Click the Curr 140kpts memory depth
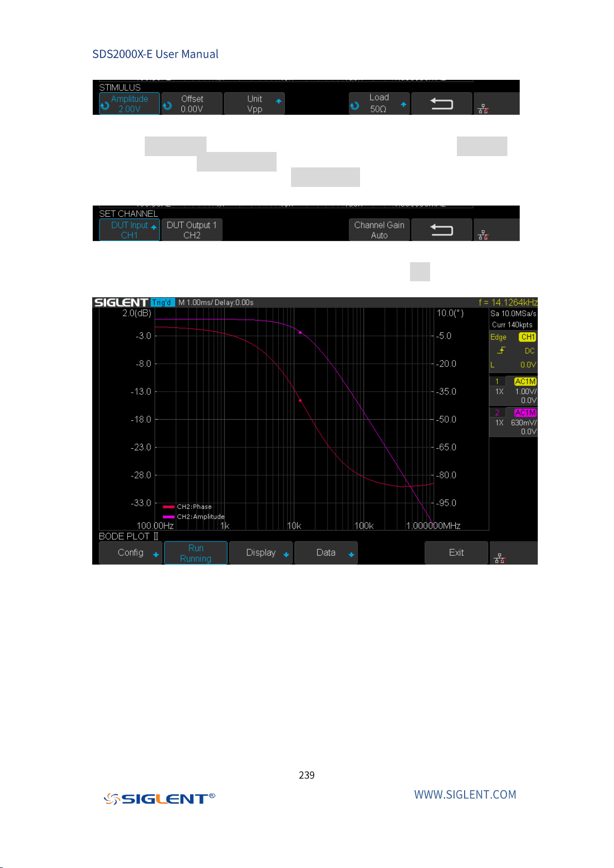This screenshot has height=868, width=614. [512, 325]
